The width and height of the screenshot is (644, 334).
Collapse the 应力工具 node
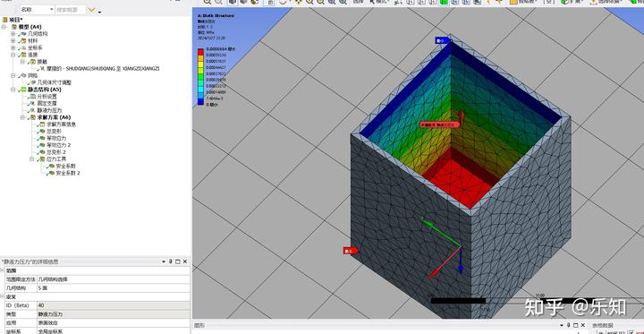(32, 159)
